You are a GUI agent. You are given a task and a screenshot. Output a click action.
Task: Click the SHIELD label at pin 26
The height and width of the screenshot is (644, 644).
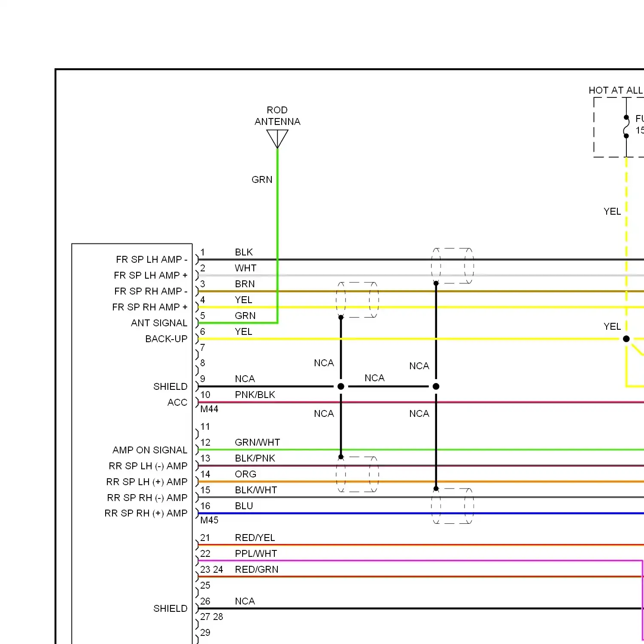170,608
